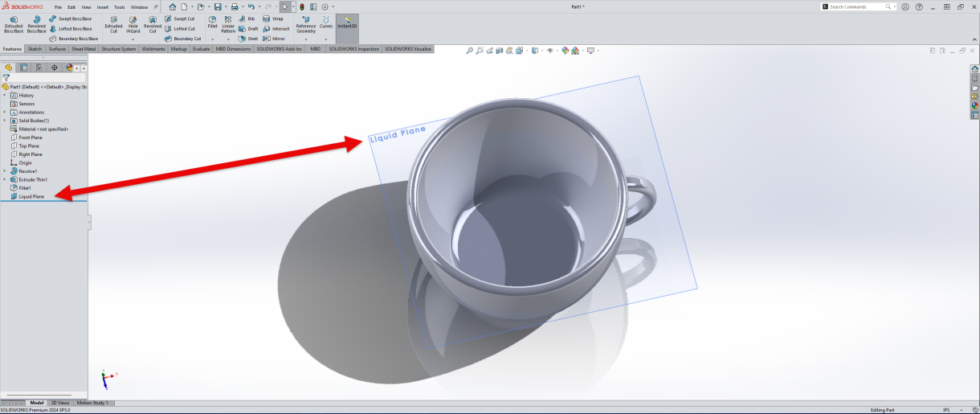Click the Intersect feature tool
Viewport: 980px width, 414px height.
tap(276, 28)
